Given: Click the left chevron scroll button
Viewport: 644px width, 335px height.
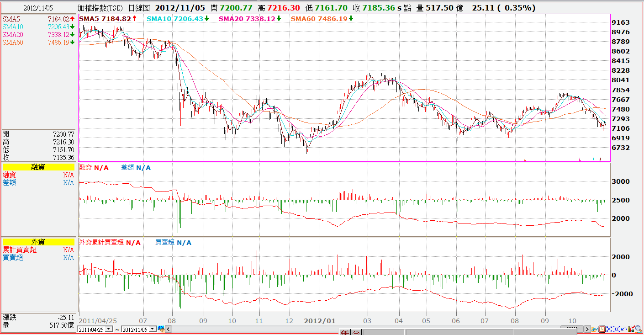Looking at the screenshot, I should (169, 329).
